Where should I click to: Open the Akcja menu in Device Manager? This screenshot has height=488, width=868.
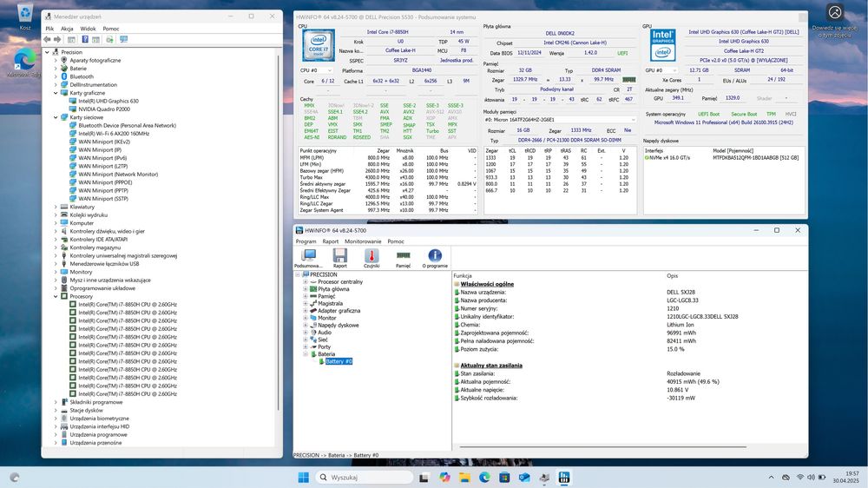67,29
